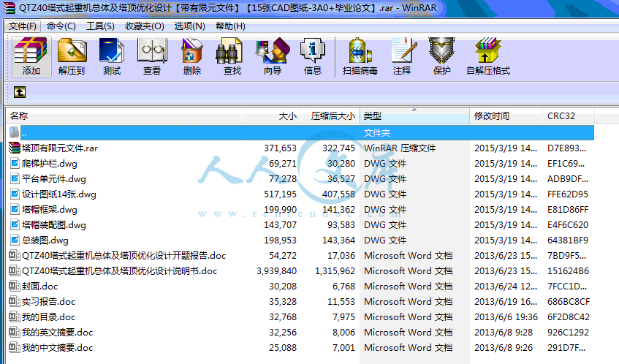Click the 封面.doc Word icon

14,286
